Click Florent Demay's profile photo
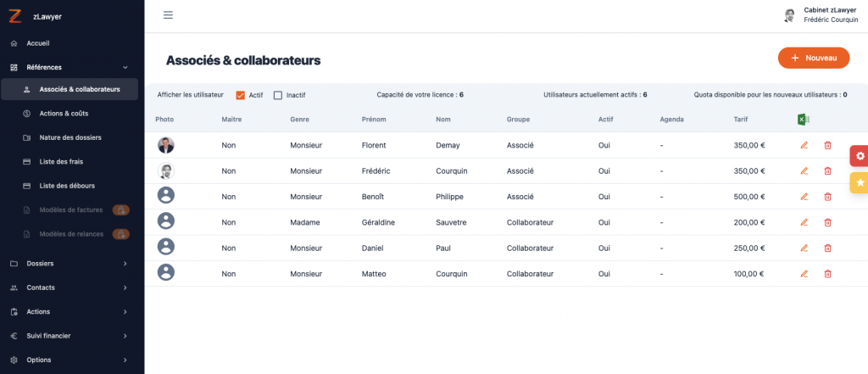The height and width of the screenshot is (374, 868). [166, 145]
